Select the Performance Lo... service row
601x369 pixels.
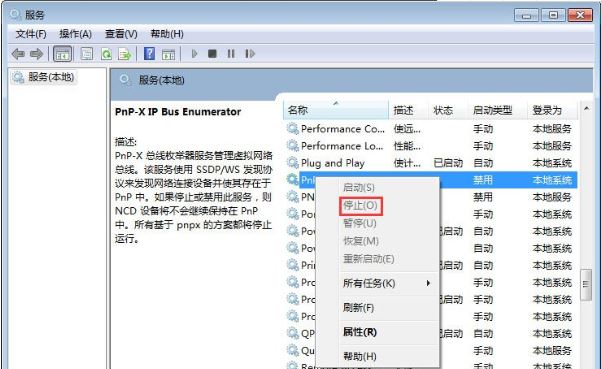431,146
